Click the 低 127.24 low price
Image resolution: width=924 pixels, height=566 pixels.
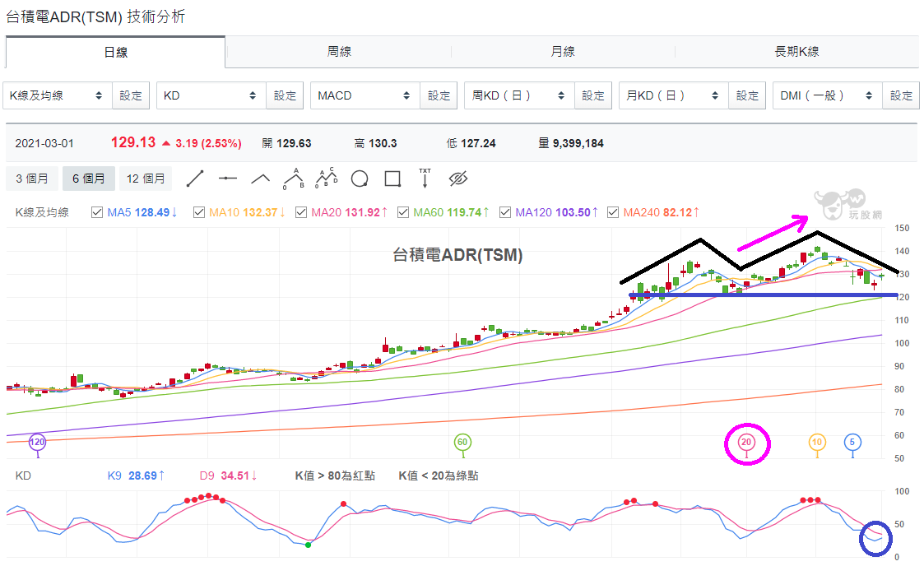471,143
